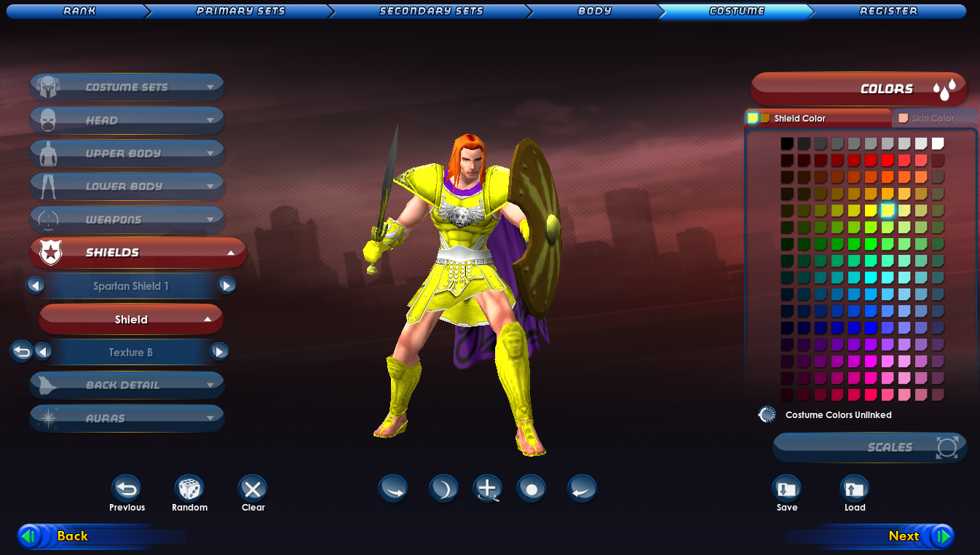The height and width of the screenshot is (555, 980).
Task: Click the Previous costume icon
Action: coord(127,489)
